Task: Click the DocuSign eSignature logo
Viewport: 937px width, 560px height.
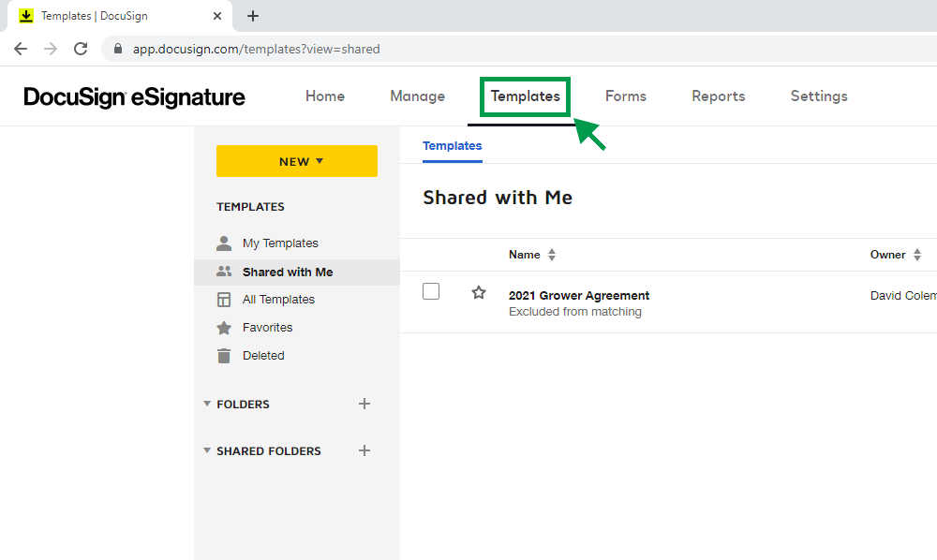Action: pos(133,96)
